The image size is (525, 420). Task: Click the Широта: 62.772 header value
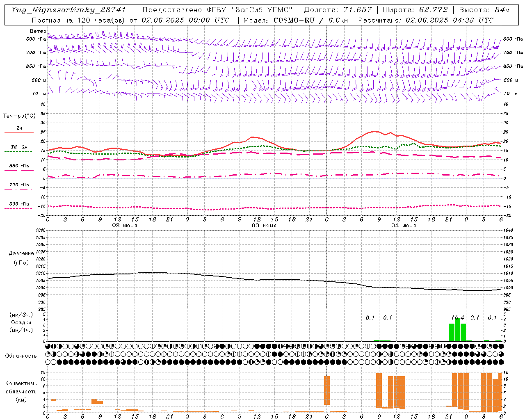[x=415, y=10]
